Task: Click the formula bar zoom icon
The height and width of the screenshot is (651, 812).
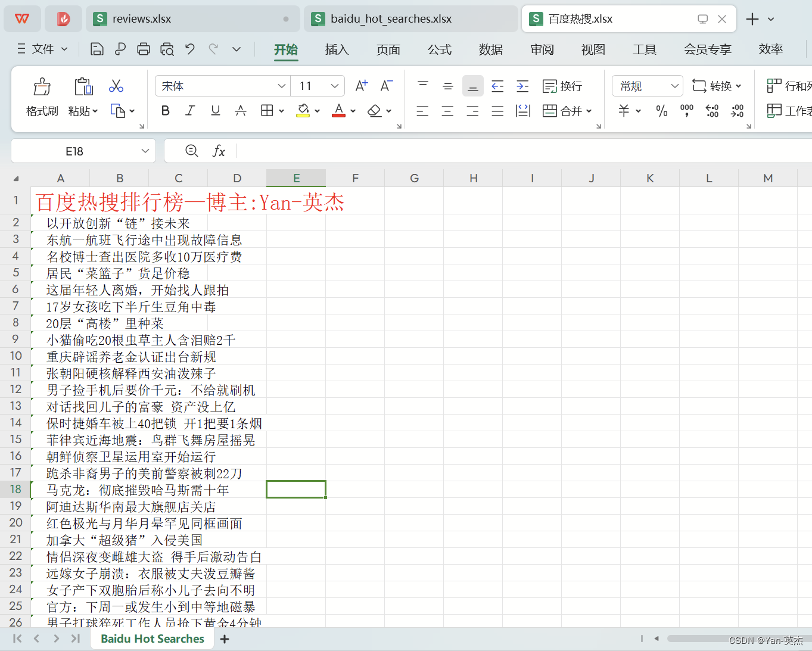Action: (x=192, y=151)
